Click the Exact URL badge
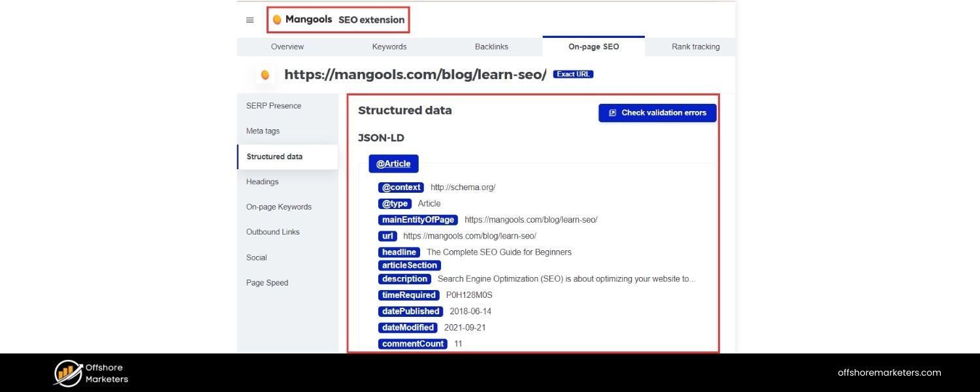Image resolution: width=980 pixels, height=392 pixels. pyautogui.click(x=573, y=74)
